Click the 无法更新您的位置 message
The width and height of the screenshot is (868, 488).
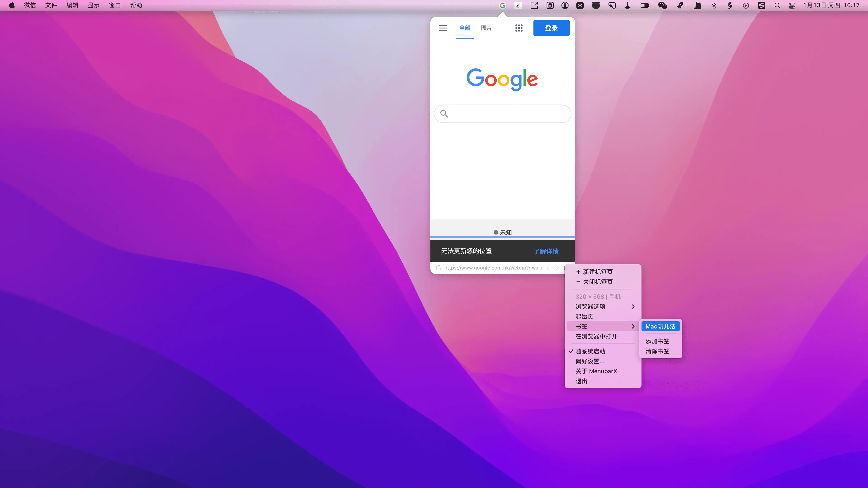[466, 251]
